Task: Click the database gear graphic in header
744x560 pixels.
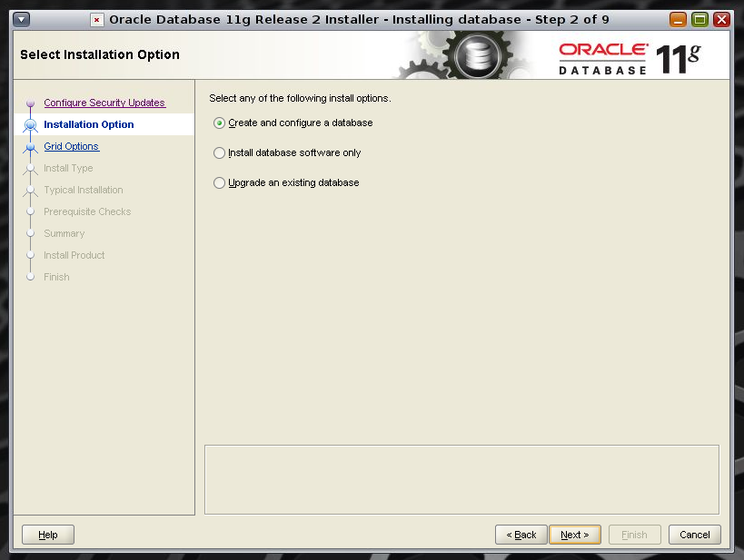Action: 477,55
